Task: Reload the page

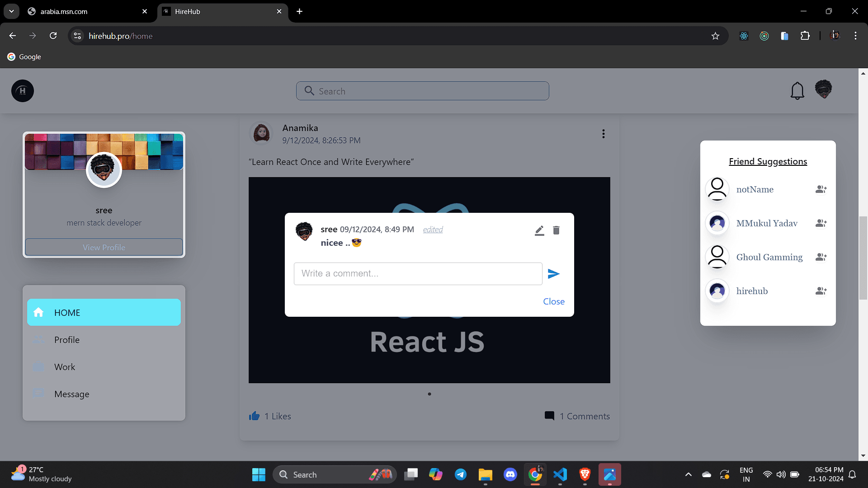Action: (53, 36)
